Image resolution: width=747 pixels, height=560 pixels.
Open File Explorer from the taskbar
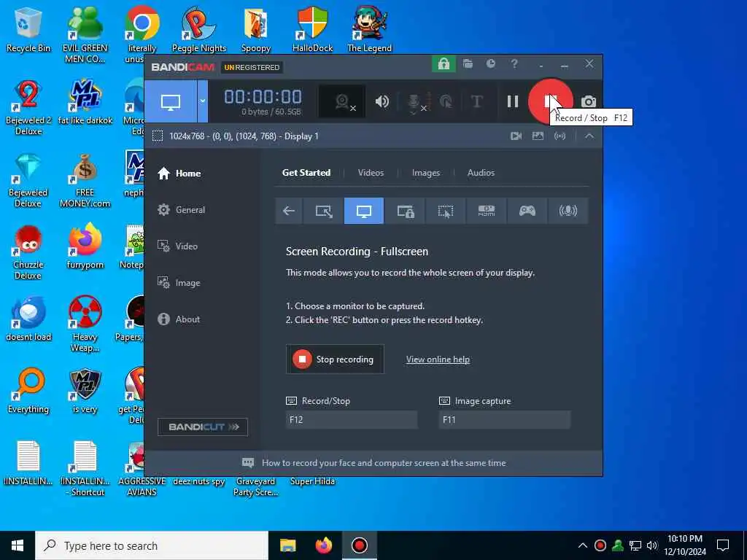click(287, 545)
